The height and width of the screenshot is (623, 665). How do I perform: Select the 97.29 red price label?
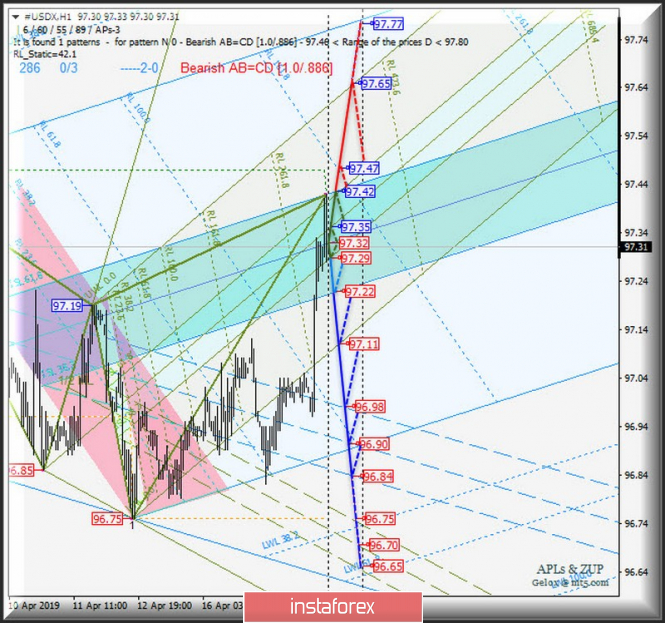coord(356,258)
